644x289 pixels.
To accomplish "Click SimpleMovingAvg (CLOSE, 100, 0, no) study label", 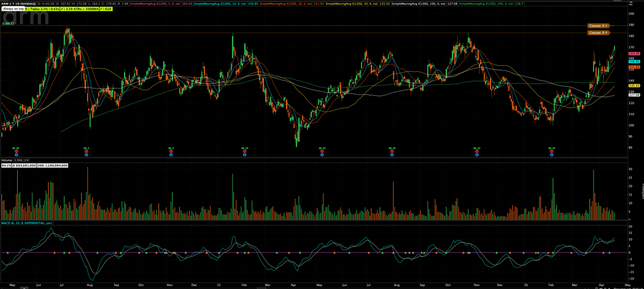I will tap(419, 4).
